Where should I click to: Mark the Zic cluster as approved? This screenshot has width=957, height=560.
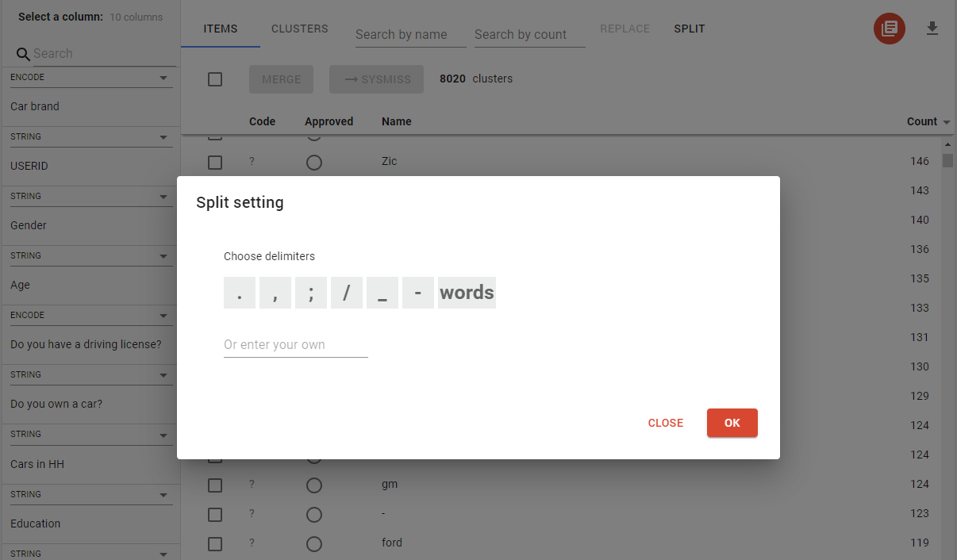click(x=314, y=163)
